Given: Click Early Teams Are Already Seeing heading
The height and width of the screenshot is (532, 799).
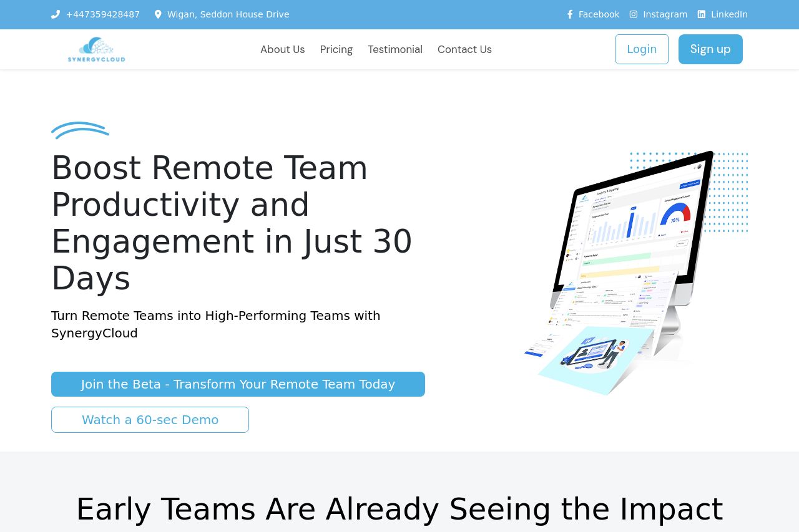Looking at the screenshot, I should pyautogui.click(x=399, y=509).
